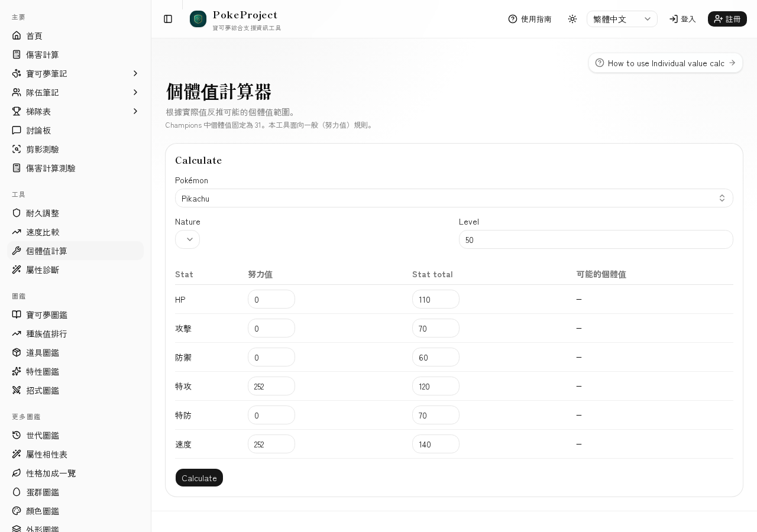Click the 防禦 Stat total field
757x532 pixels.
click(x=436, y=357)
